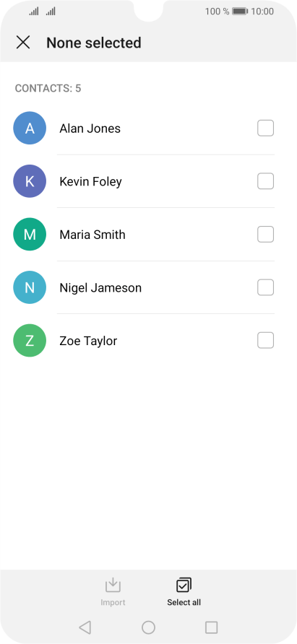Tap the Android back triangle
This screenshot has width=297, height=644.
pyautogui.click(x=85, y=627)
